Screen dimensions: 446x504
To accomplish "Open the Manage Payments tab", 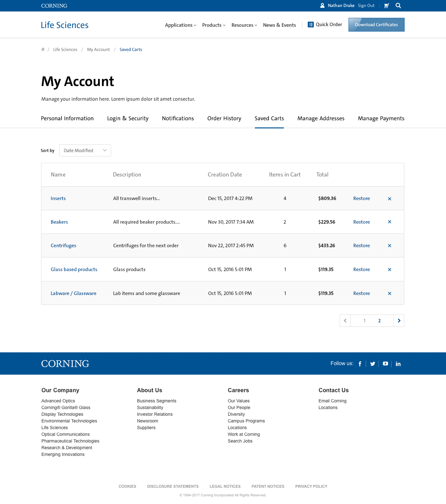I will coord(381,119).
